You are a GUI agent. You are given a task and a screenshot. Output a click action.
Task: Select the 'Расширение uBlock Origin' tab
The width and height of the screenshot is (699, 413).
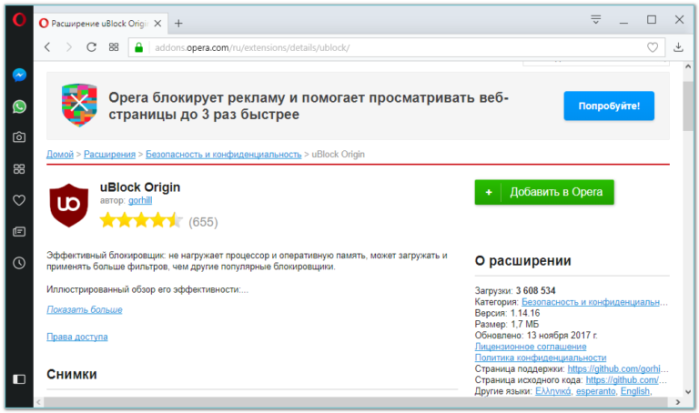101,23
